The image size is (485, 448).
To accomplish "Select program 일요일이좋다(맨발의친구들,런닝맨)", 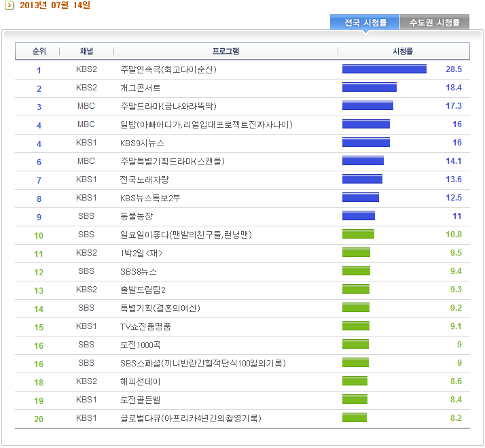I will [x=186, y=235].
